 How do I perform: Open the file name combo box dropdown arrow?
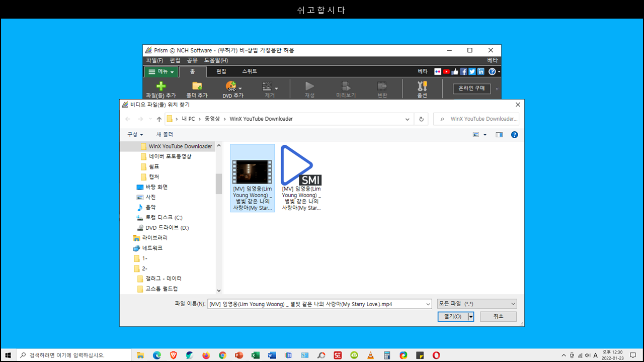[x=428, y=304]
